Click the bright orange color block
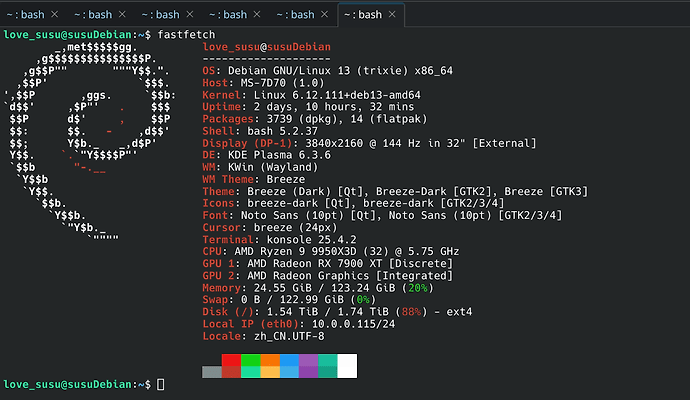 (270, 360)
